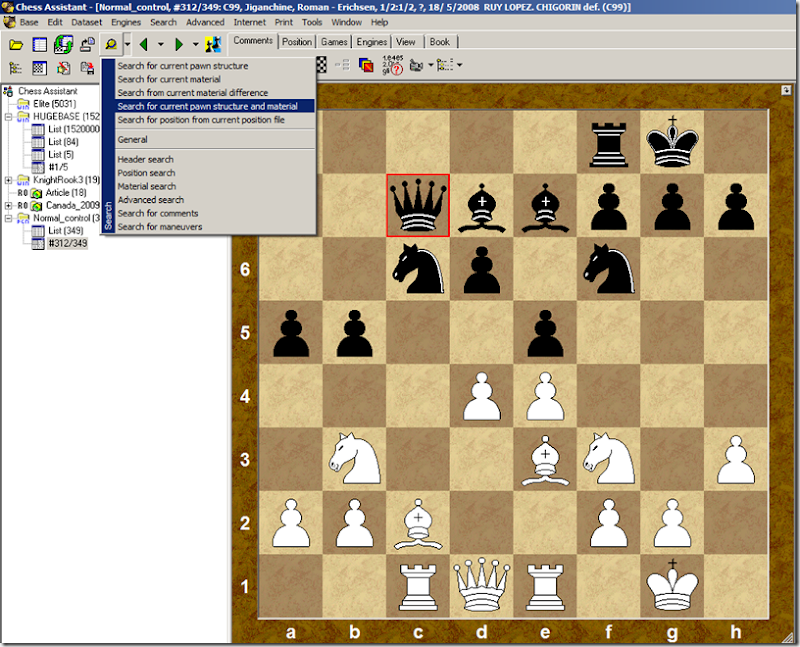
Task: Open the Engines menu in the menu bar
Action: pos(126,22)
